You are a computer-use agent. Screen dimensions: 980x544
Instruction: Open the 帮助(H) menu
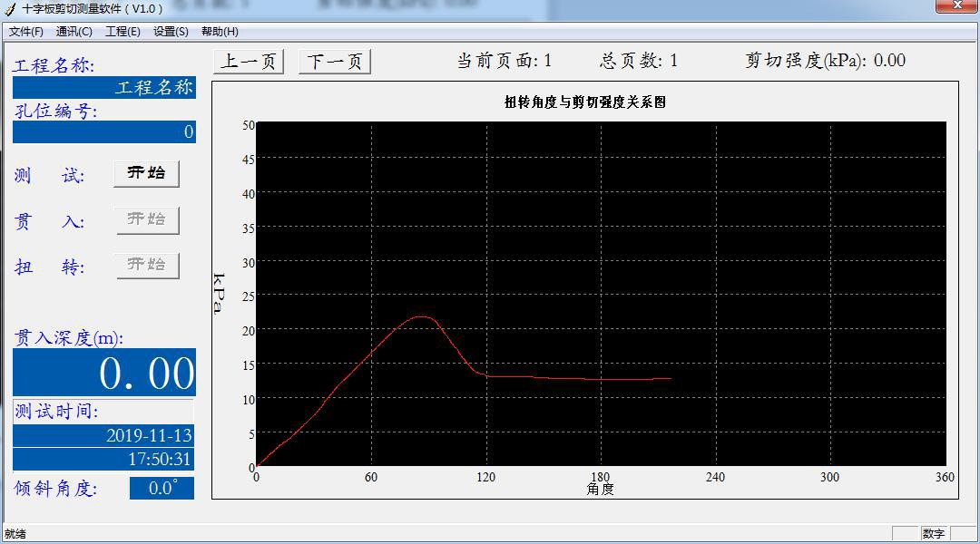pos(220,32)
